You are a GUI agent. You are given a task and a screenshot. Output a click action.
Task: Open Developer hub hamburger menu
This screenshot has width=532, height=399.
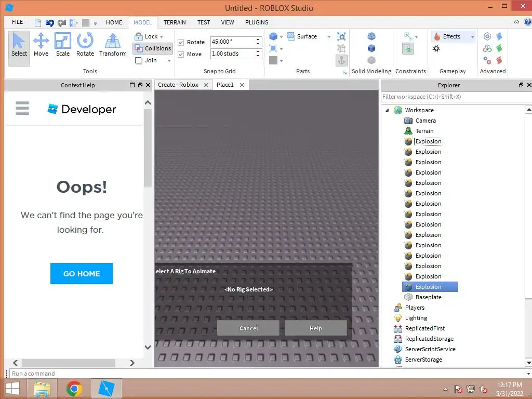22,108
